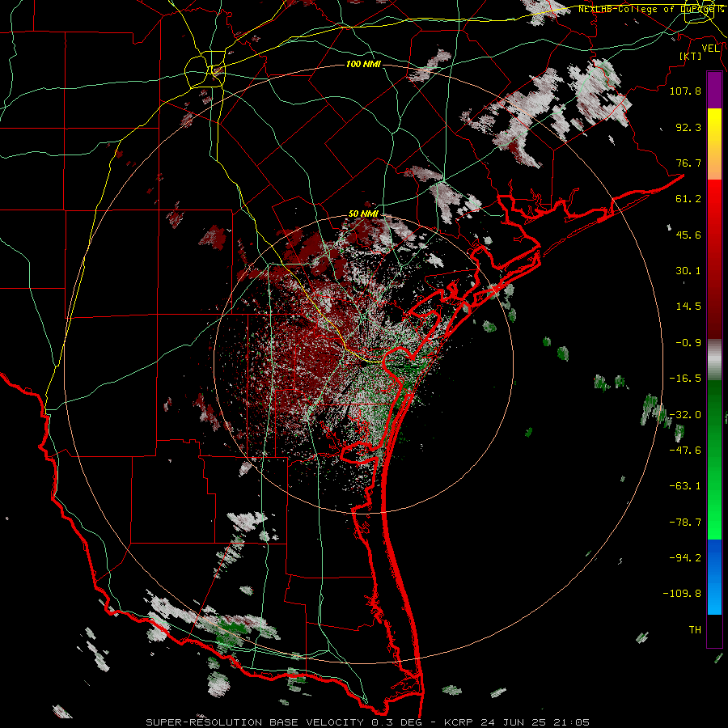Click the 92.3 velocity scale value

688,127
